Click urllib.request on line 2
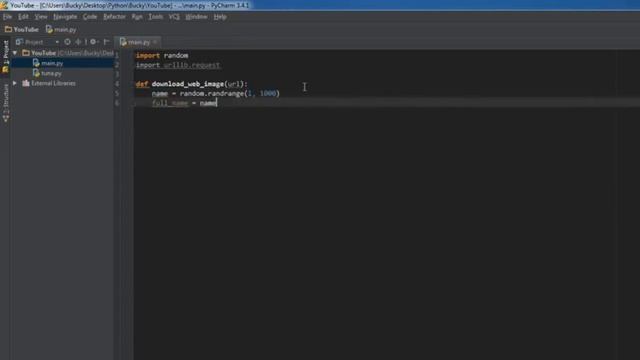 [192, 65]
